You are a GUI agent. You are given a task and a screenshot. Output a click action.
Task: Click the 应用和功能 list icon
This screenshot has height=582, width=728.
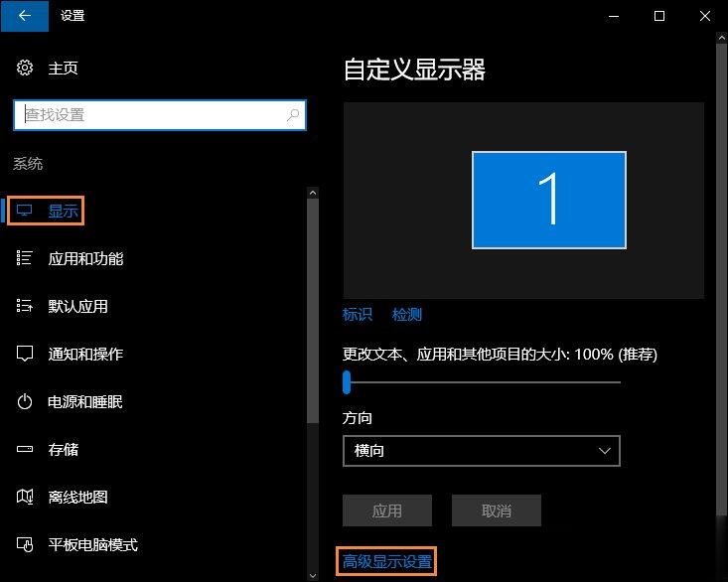pyautogui.click(x=24, y=258)
